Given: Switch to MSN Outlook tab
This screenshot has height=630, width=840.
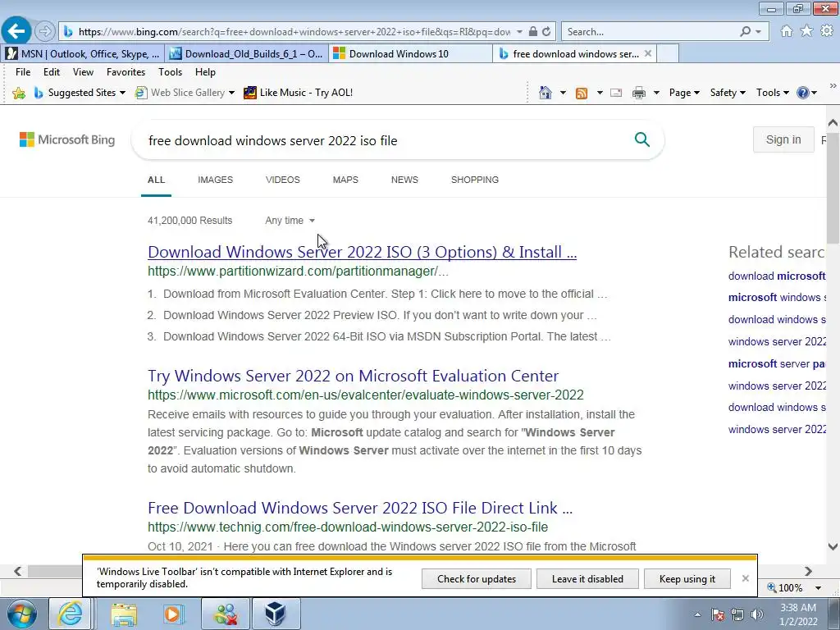Looking at the screenshot, I should (x=83, y=53).
